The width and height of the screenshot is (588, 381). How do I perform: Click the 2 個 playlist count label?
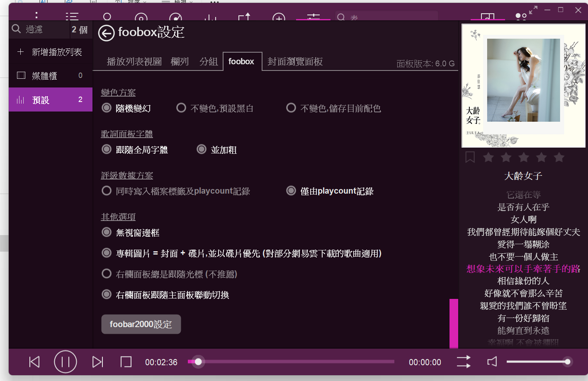[x=80, y=29]
